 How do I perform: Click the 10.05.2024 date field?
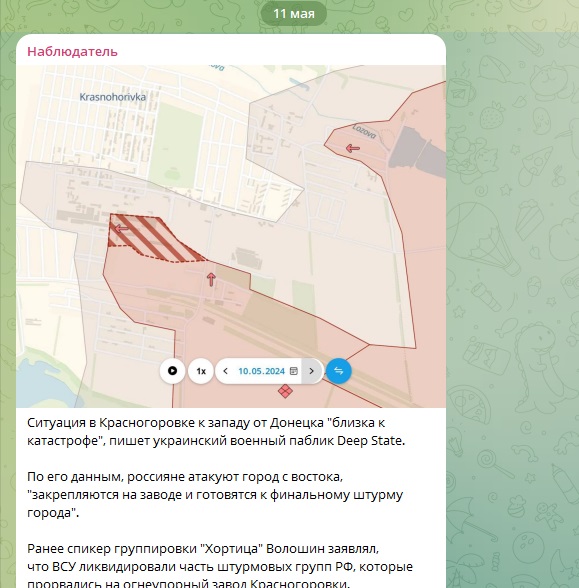pyautogui.click(x=261, y=371)
